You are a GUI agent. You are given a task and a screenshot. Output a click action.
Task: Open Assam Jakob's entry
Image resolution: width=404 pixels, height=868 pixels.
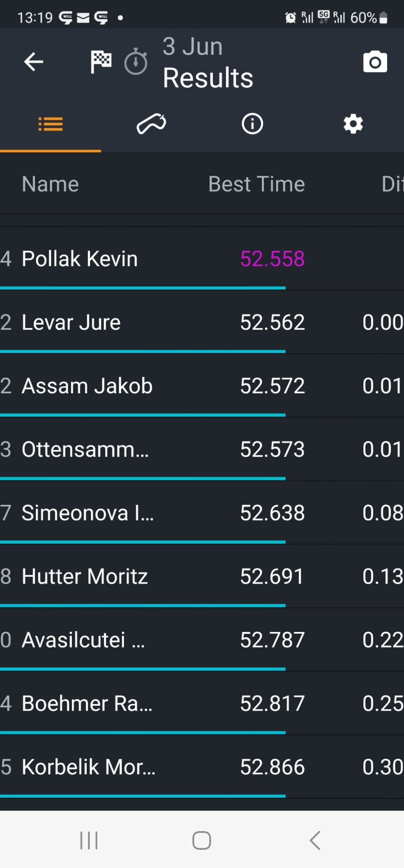pyautogui.click(x=202, y=386)
